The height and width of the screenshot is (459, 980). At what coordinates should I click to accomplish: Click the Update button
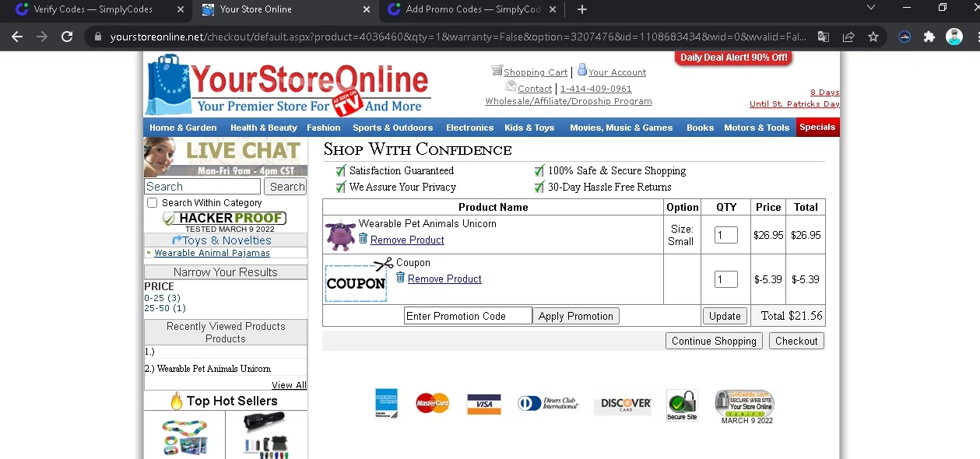[725, 316]
